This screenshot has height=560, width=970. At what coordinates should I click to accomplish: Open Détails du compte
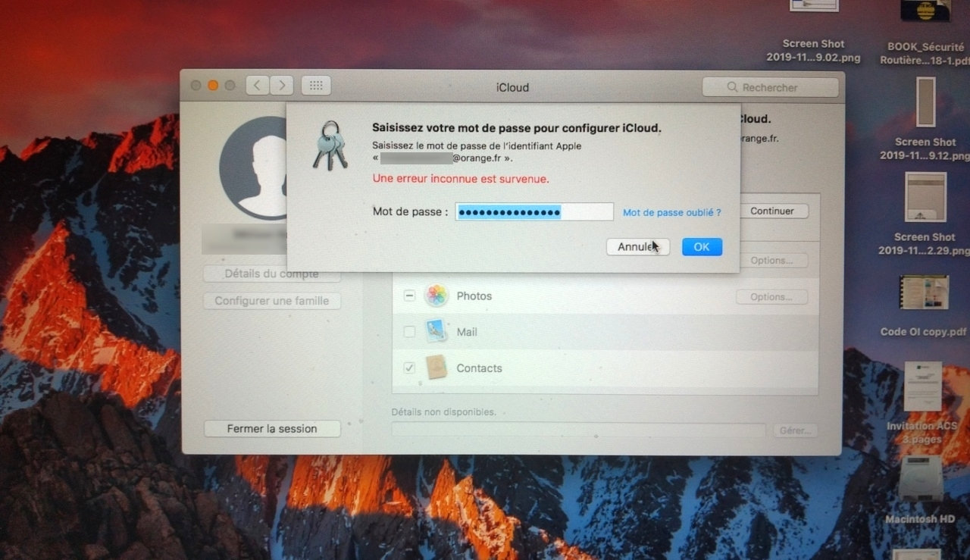[272, 274]
